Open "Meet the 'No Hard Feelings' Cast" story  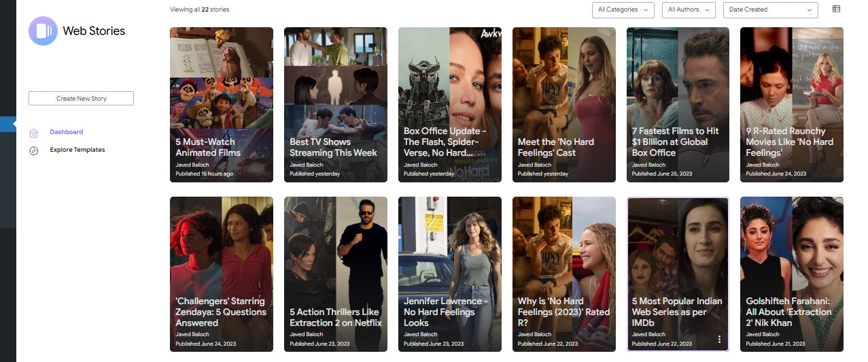point(564,105)
